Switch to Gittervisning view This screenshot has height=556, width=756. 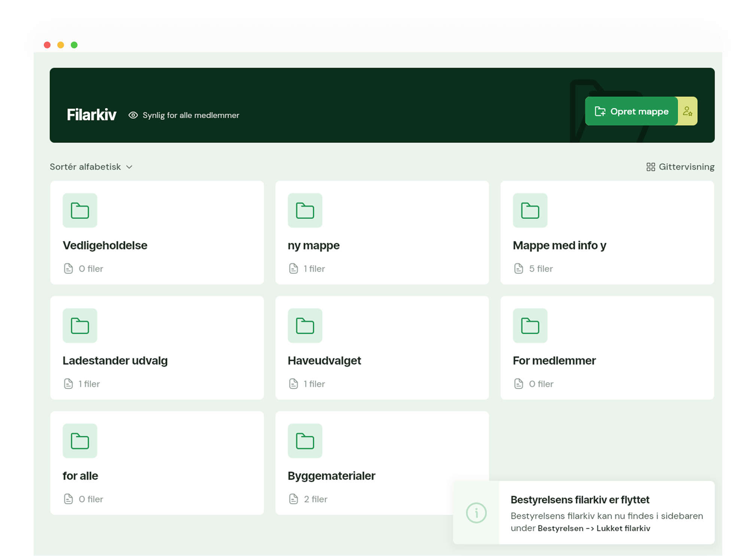pos(680,167)
